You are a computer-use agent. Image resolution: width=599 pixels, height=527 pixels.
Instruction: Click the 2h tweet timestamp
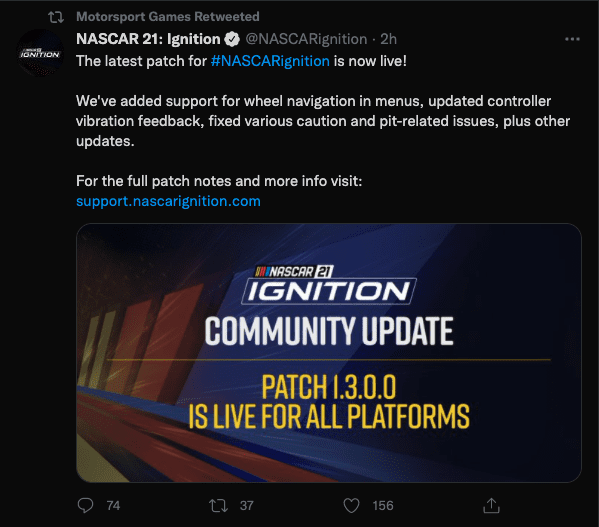coord(389,39)
